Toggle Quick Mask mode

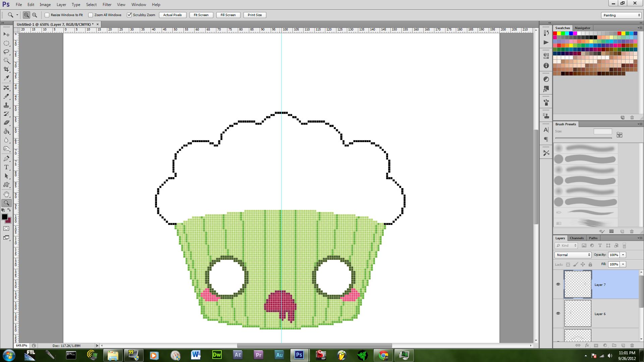pos(6,229)
